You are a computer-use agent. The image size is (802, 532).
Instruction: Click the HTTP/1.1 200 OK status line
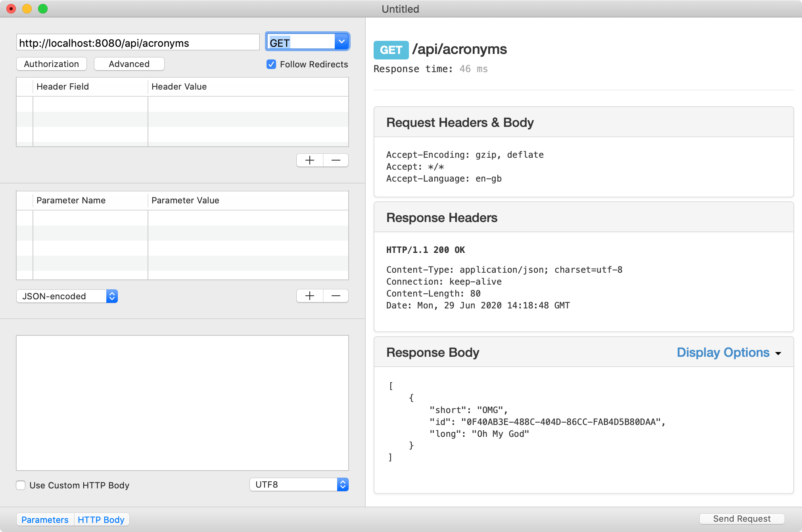[426, 250]
